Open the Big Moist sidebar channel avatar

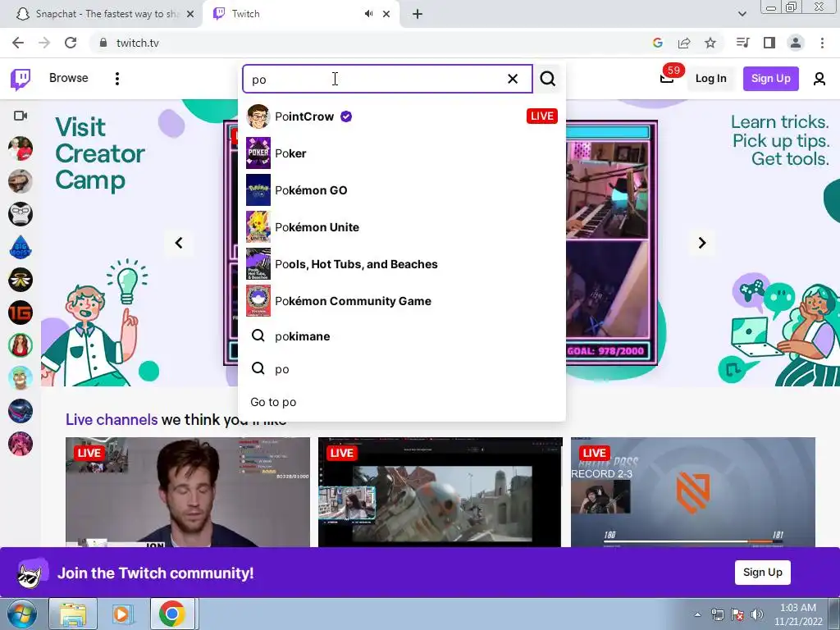(21, 247)
